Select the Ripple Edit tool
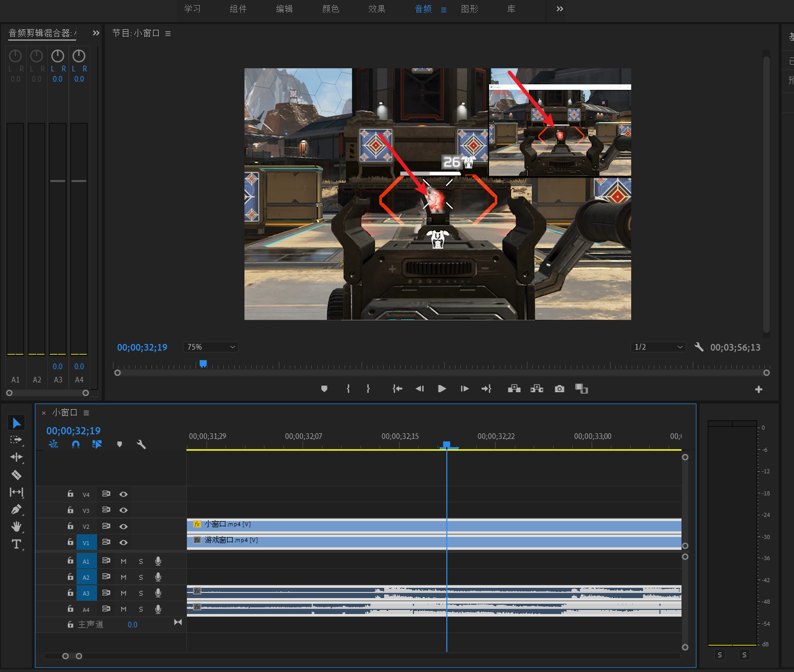The image size is (794, 672). (16, 457)
